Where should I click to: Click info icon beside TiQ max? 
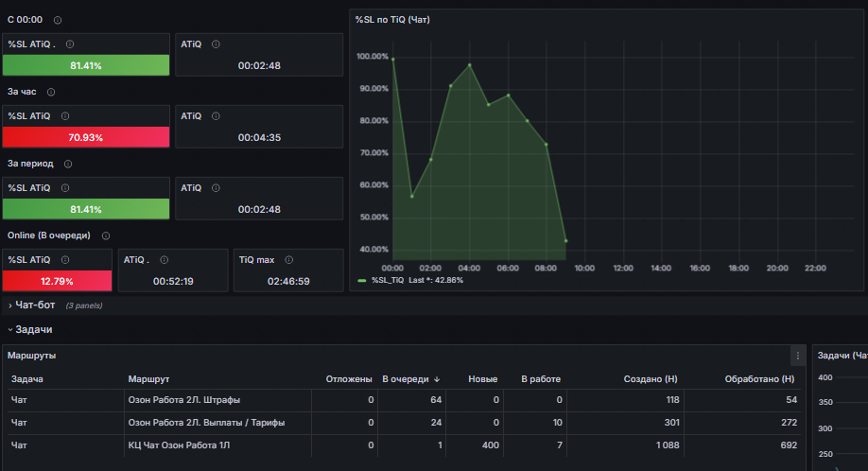pos(289,259)
